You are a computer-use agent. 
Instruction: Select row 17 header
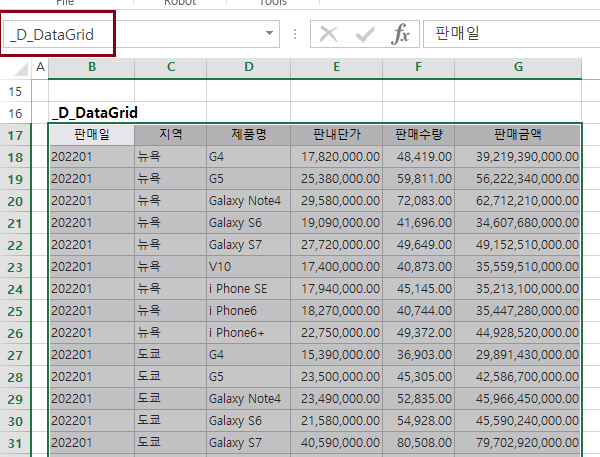tap(15, 135)
